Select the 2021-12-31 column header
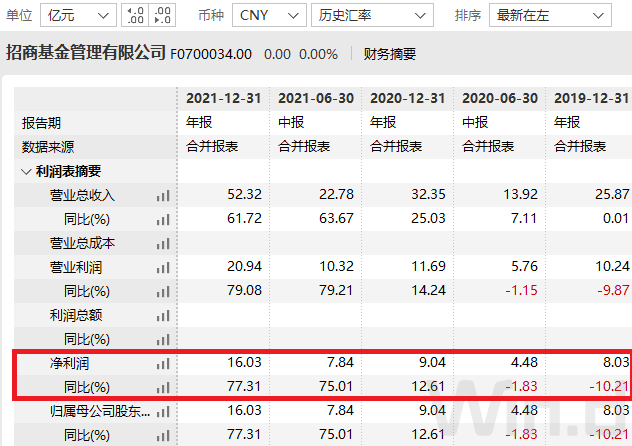The image size is (632, 446). pyautogui.click(x=224, y=98)
